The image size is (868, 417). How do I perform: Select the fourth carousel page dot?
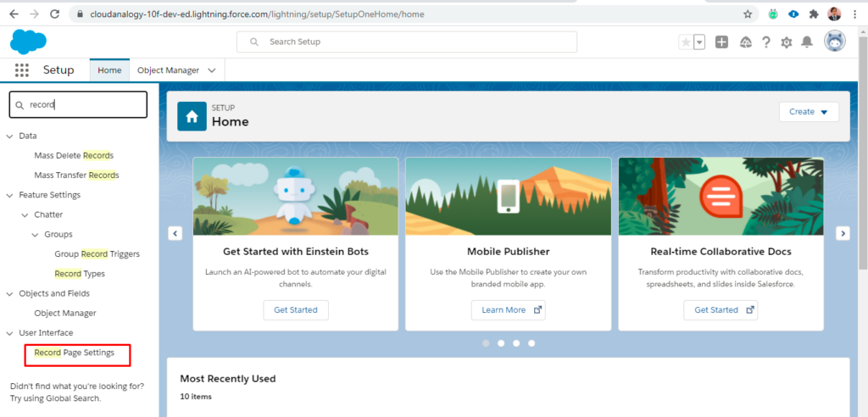point(531,343)
